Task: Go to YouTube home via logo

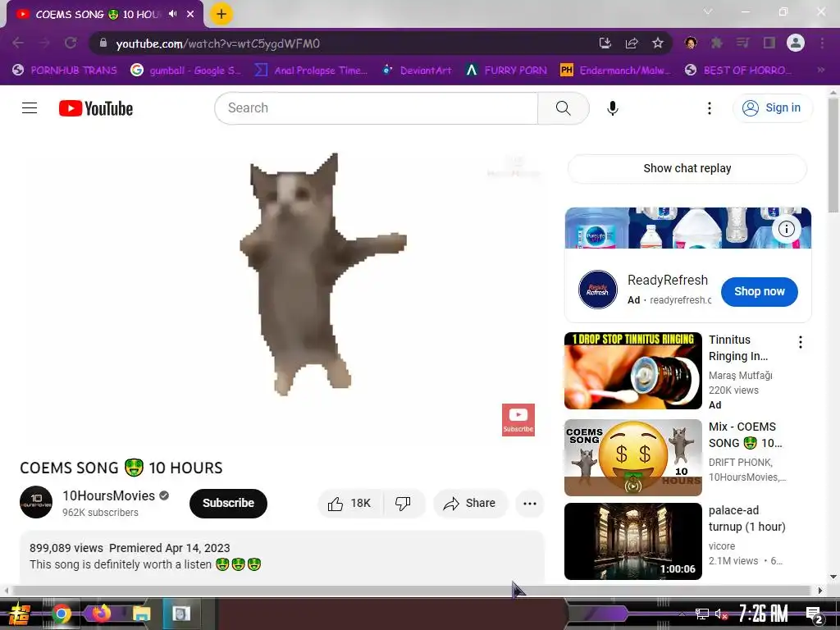Action: click(96, 108)
